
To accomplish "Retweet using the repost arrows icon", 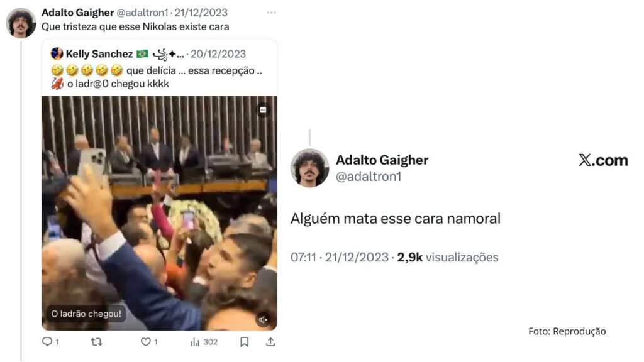I will coord(96,341).
